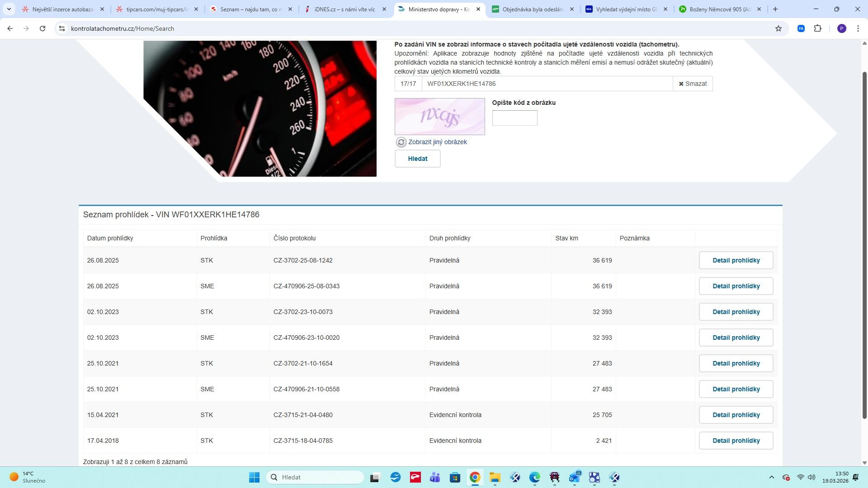This screenshot has width=868, height=488.
Task: Click the captcha code input field
Action: [514, 118]
